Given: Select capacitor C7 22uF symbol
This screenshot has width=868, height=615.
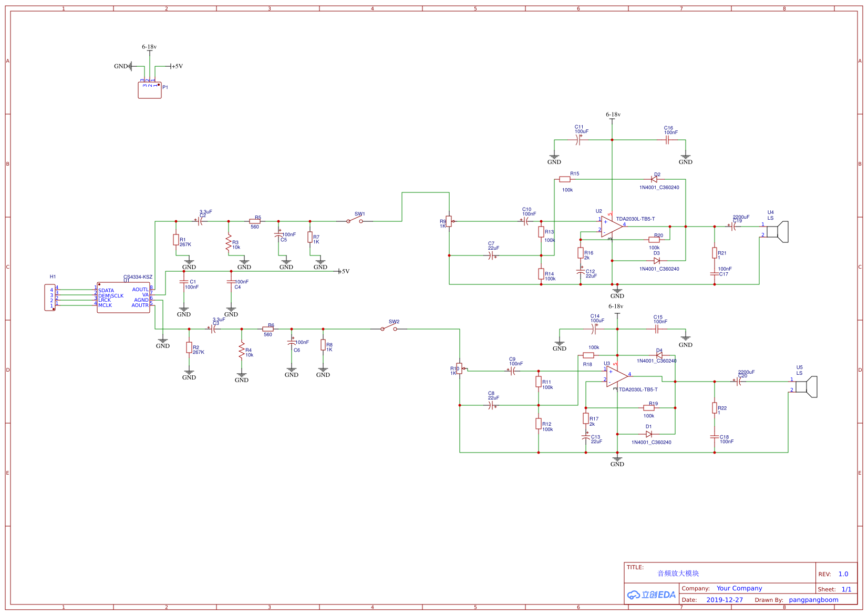Looking at the screenshot, I should click(x=491, y=255).
